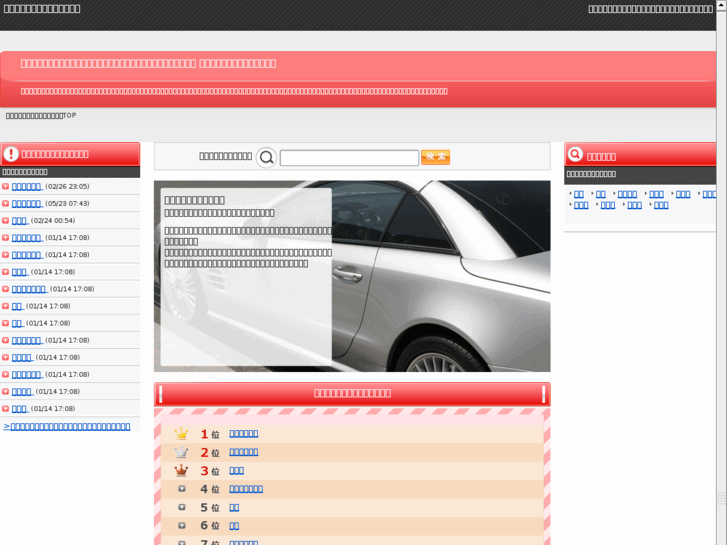Click the exclamation icon in left panel header
The height and width of the screenshot is (545, 727).
click(11, 154)
